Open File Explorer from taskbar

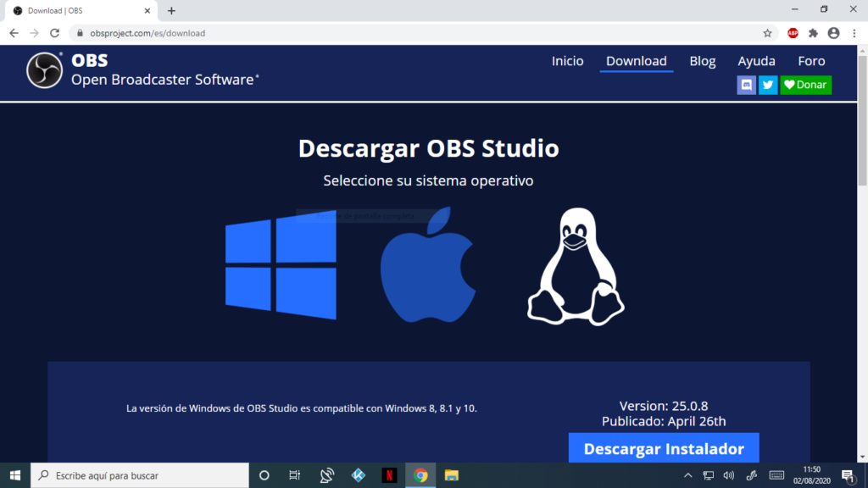(x=451, y=475)
